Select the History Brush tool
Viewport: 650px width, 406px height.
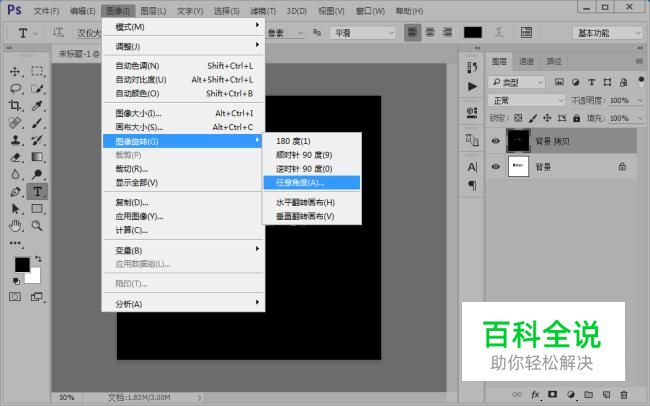tap(37, 140)
